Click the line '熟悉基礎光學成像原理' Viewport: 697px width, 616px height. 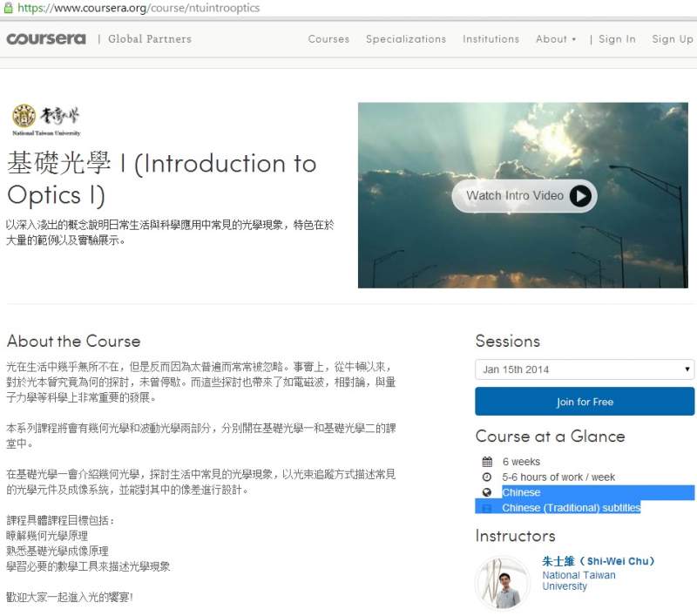[58, 552]
